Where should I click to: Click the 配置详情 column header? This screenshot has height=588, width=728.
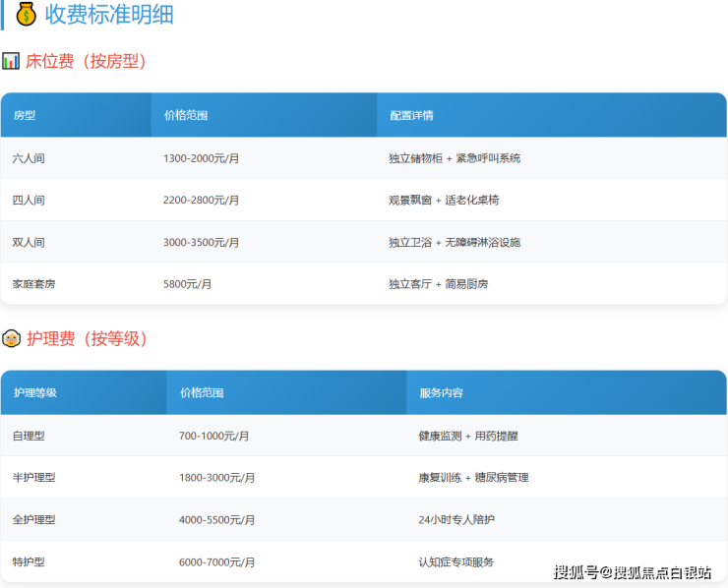411,115
